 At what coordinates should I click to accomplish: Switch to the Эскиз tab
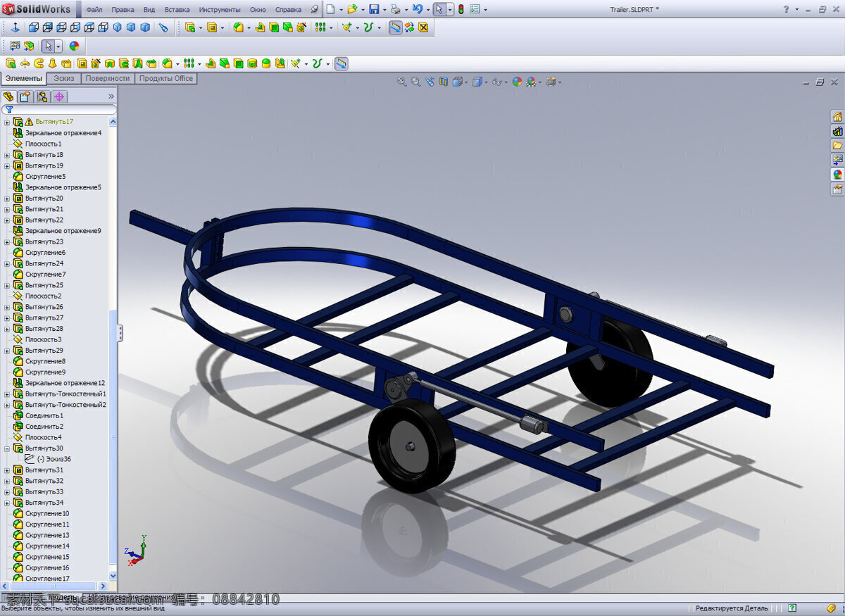click(x=64, y=78)
